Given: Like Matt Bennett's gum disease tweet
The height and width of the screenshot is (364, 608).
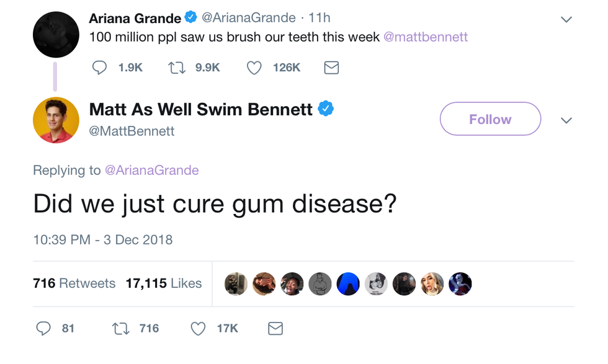Looking at the screenshot, I should pyautogui.click(x=198, y=328).
